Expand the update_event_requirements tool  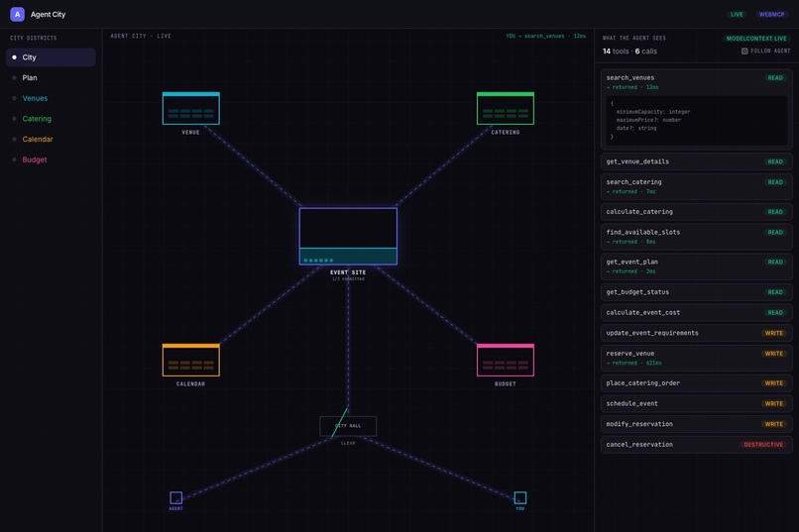pyautogui.click(x=696, y=333)
